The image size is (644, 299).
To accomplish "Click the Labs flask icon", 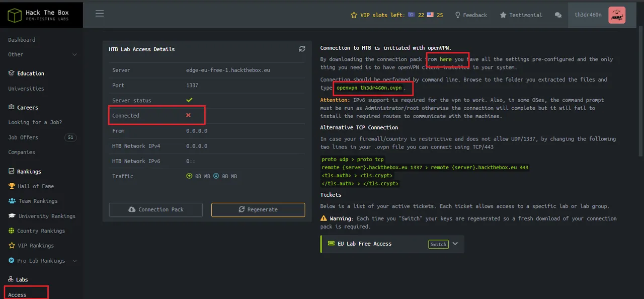I will (x=11, y=279).
